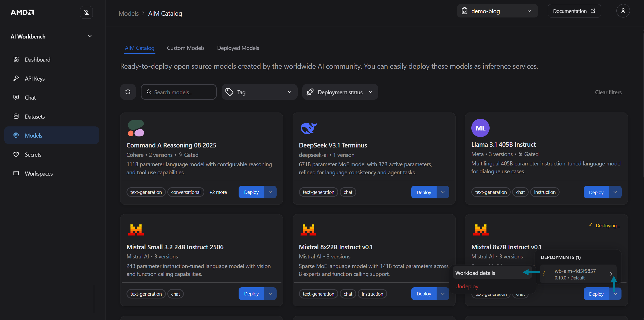Go to the Chat section in sidebar
Screen dimensions: 644x320
coord(30,97)
